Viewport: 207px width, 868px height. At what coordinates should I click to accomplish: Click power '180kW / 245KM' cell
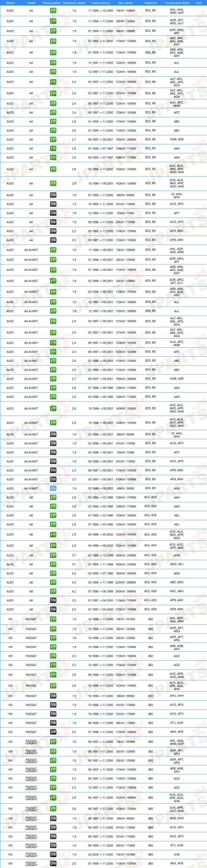tap(125, 573)
